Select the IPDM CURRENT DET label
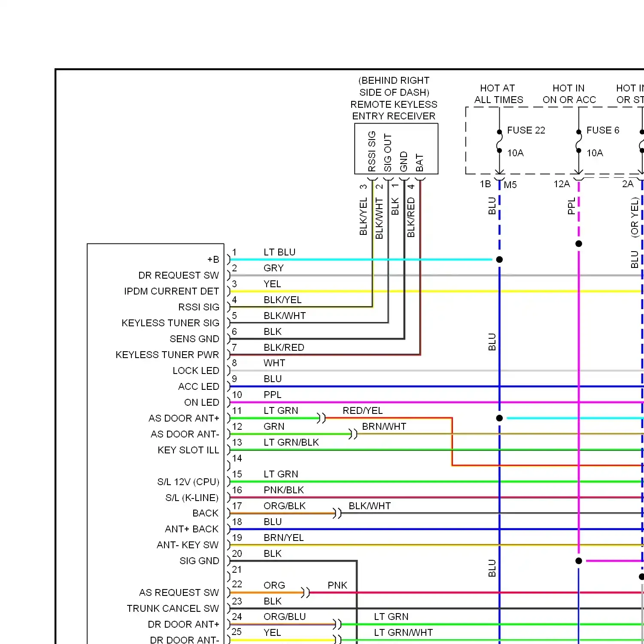 click(172, 291)
